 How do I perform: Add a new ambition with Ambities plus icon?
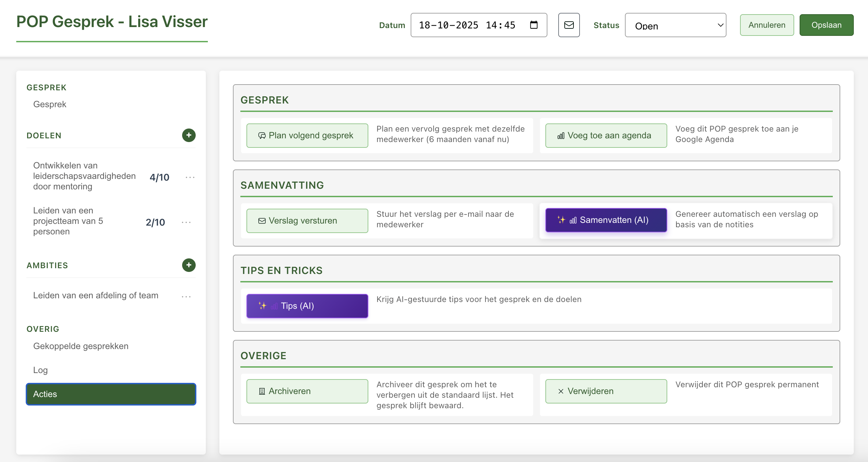(189, 265)
